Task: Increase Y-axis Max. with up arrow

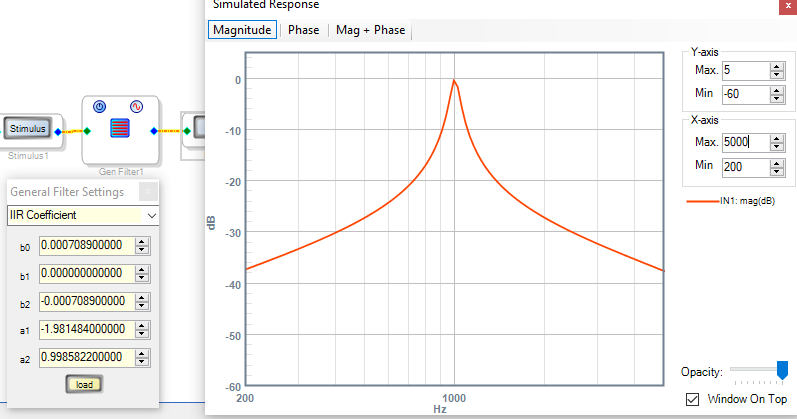Action: pos(777,67)
